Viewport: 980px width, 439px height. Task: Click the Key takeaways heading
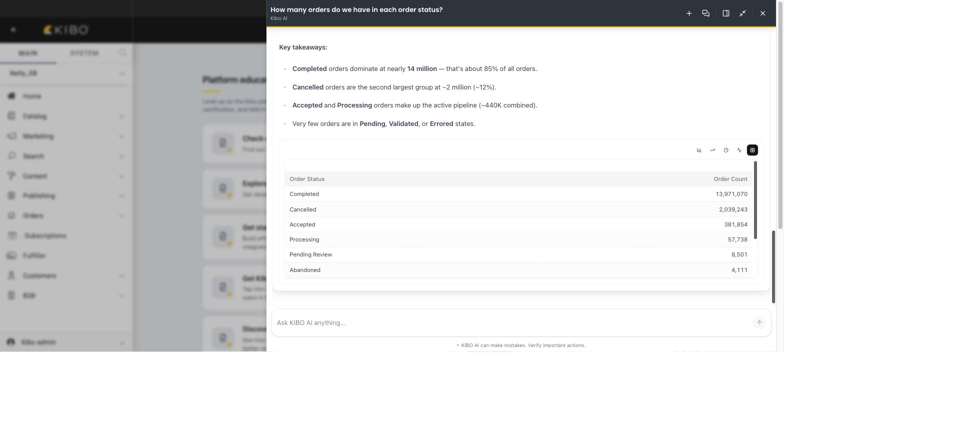[x=303, y=47]
